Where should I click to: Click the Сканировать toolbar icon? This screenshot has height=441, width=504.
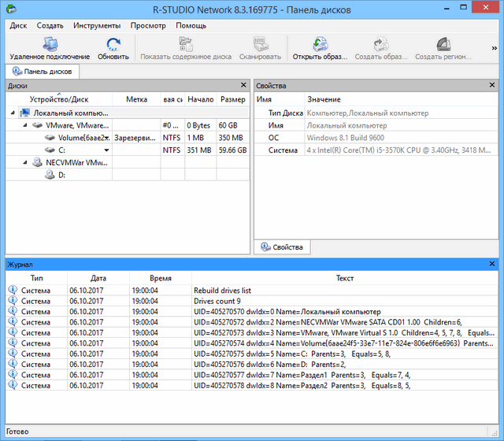(261, 45)
